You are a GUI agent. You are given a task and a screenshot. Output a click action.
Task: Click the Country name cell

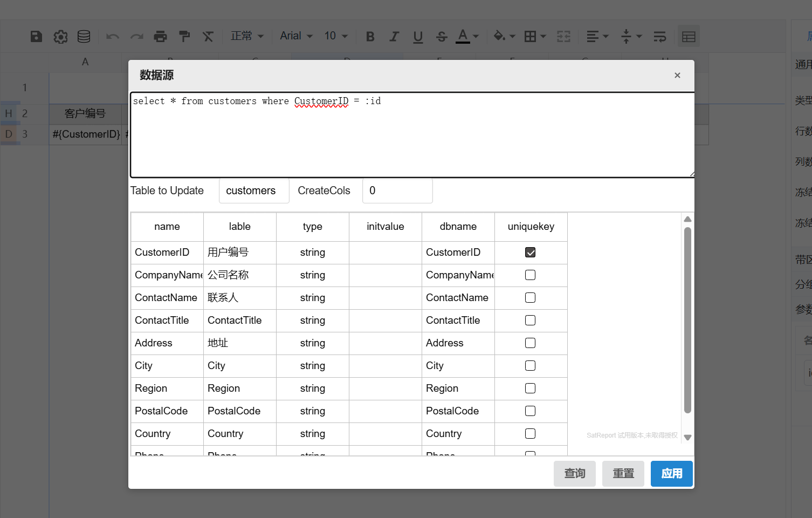click(x=167, y=434)
